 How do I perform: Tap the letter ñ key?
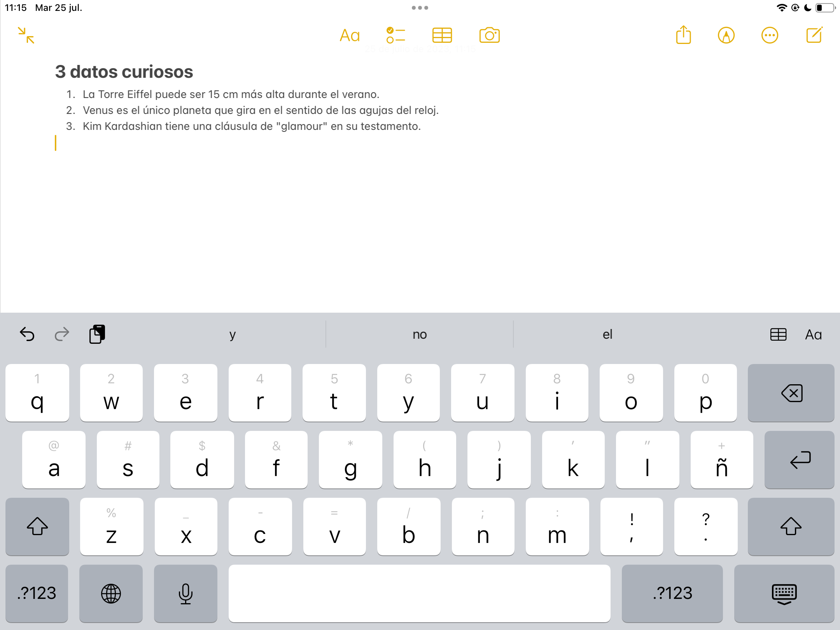coord(722,460)
